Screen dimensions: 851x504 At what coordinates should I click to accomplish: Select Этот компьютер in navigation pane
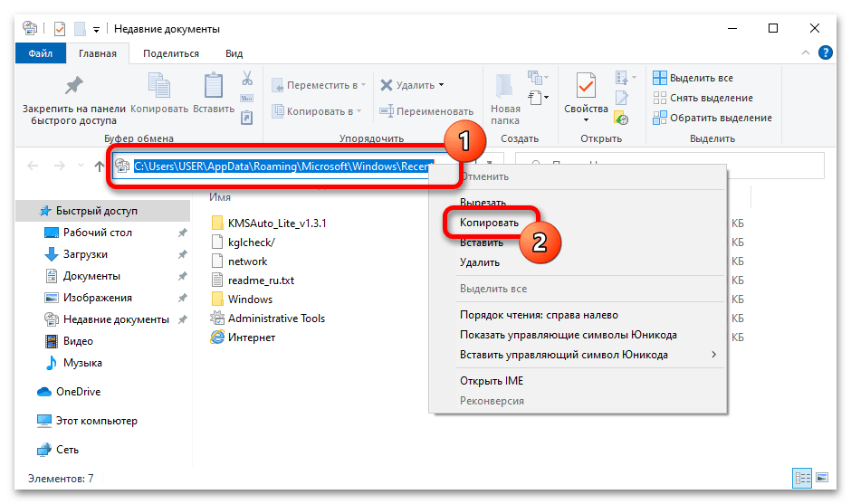[96, 421]
